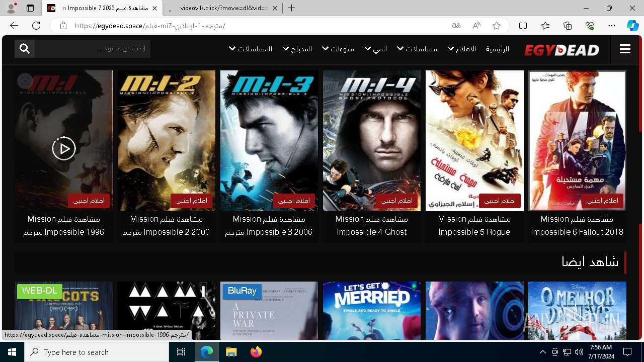The width and height of the screenshot is (644, 362).
Task: Open Task View on the taskbar
Action: (181, 352)
